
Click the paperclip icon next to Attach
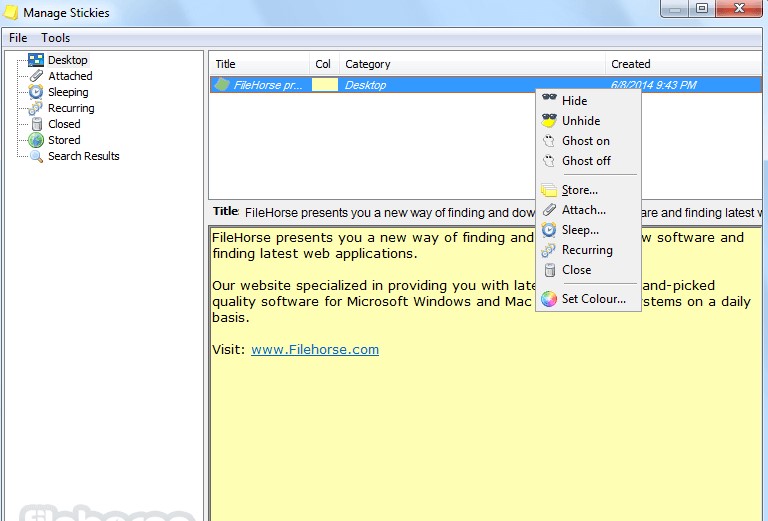point(550,210)
